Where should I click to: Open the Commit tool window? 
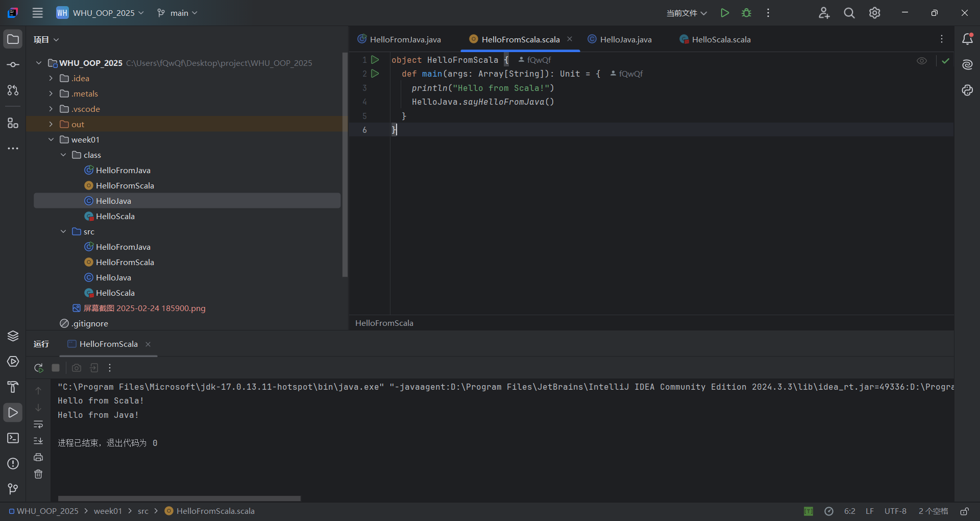[13, 65]
